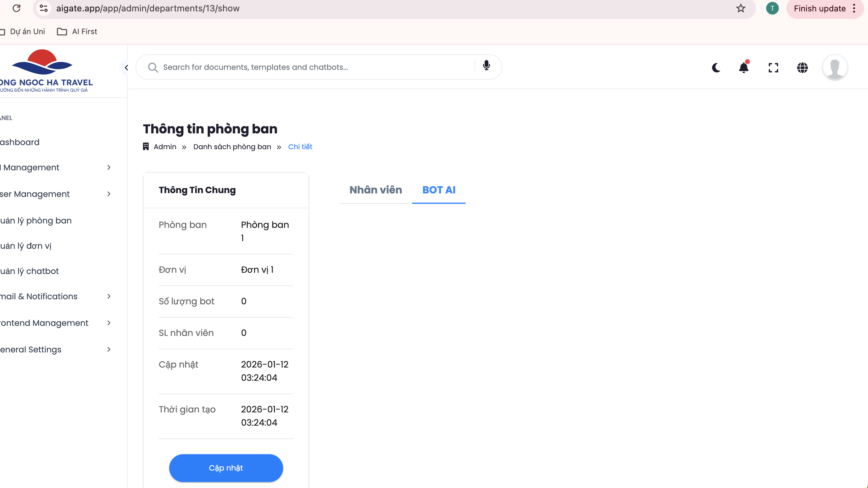Bookmark page with star icon
Screen dimensions: 868x488
click(740, 8)
